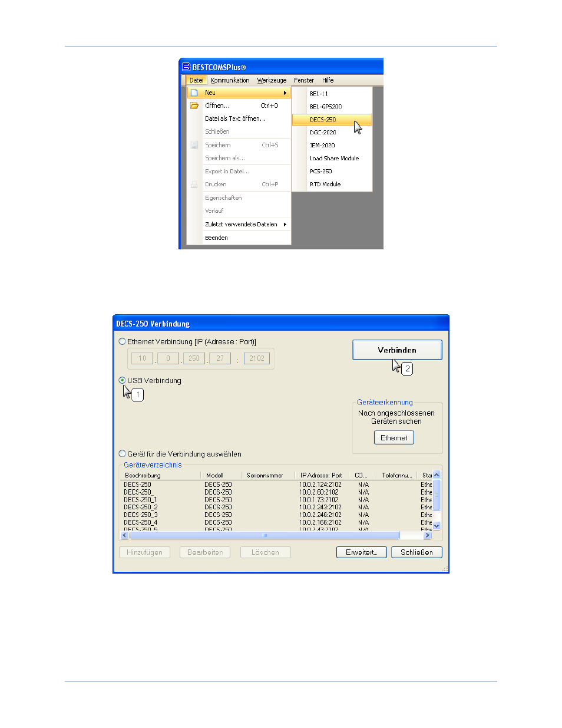Choose Speichern als... menu entry

239,158
